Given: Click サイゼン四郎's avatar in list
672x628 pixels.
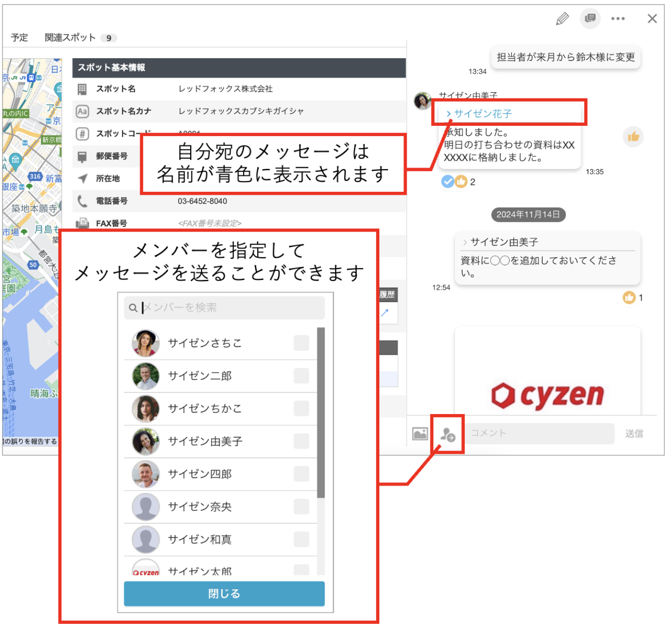Looking at the screenshot, I should coord(145,474).
